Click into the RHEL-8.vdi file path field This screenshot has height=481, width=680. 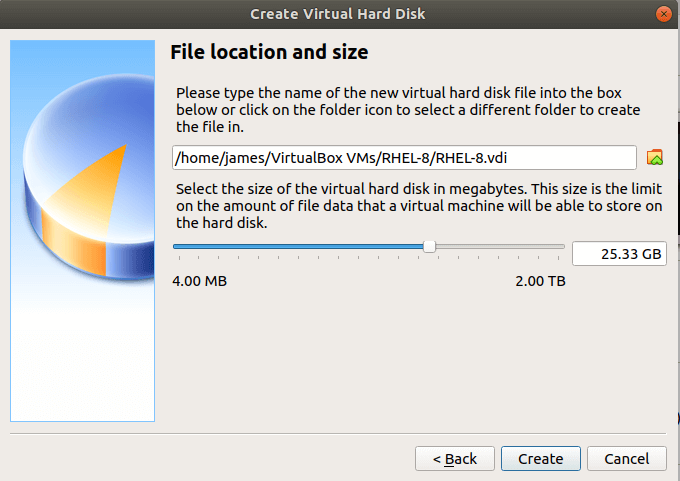pos(404,157)
